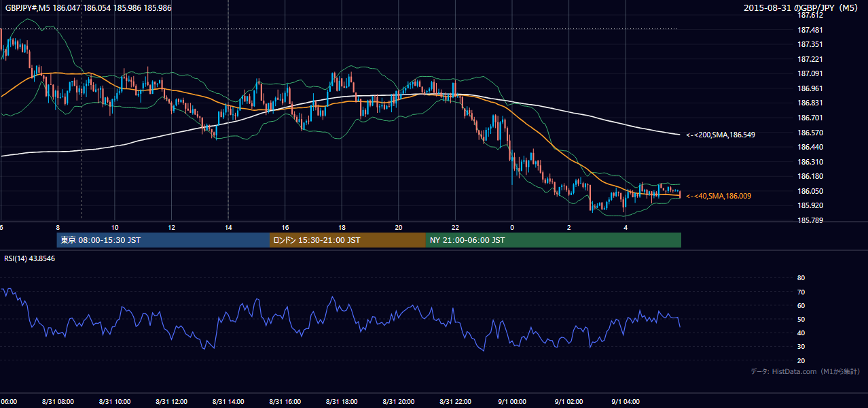Click price level 187.221 on the axis
Image resolution: width=868 pixels, height=408 pixels.
tap(810, 59)
